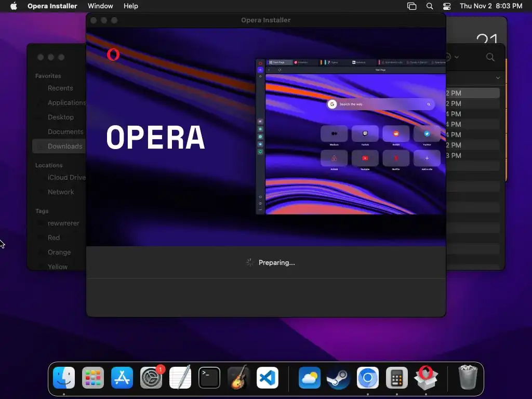Open Launchpad from the Dock
Screen dimensions: 532x399
93,378
